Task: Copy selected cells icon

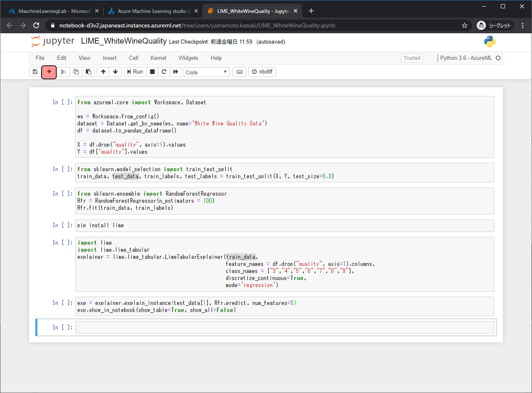Action: pos(76,72)
